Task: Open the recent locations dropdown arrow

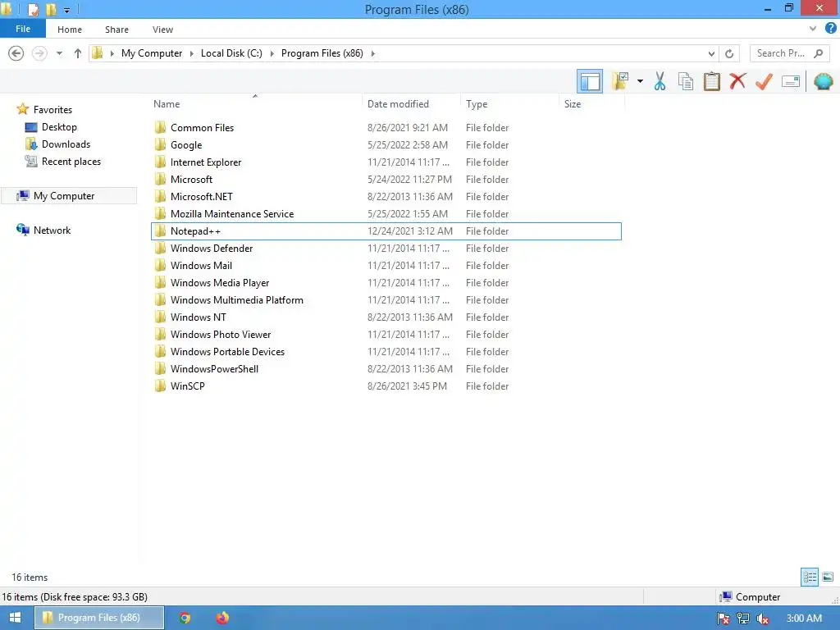Action: 59,53
